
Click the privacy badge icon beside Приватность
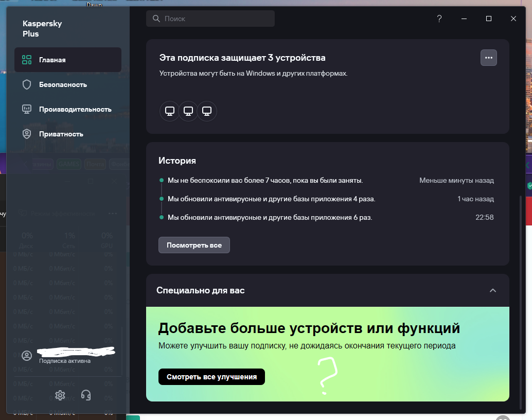27,134
